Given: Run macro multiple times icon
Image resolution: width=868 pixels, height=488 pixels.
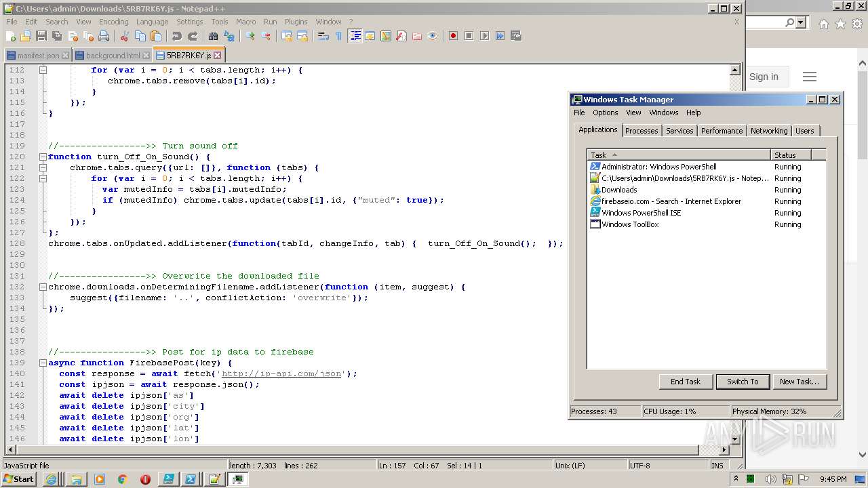Looking at the screenshot, I should tap(500, 36).
